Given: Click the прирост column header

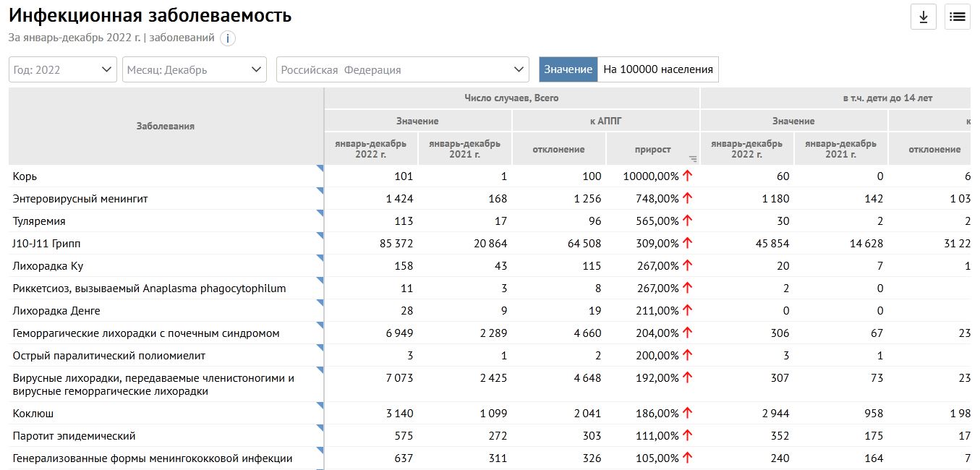Looking at the screenshot, I should tap(653, 149).
